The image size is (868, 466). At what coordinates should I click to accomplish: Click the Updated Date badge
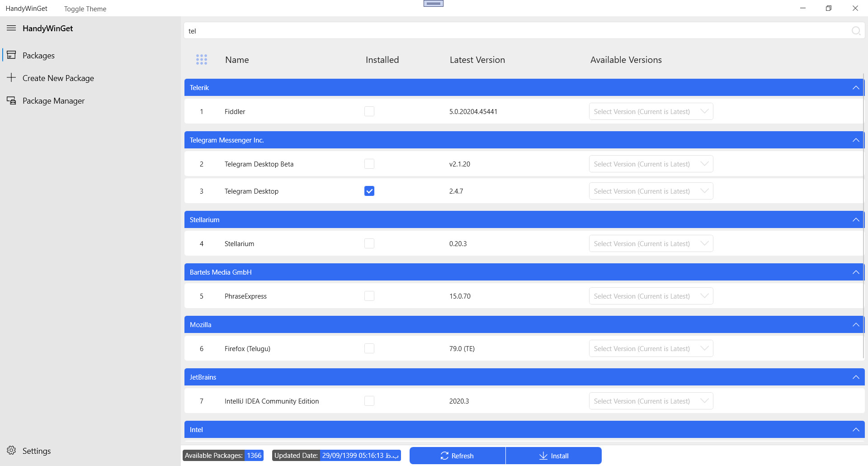[336, 455]
